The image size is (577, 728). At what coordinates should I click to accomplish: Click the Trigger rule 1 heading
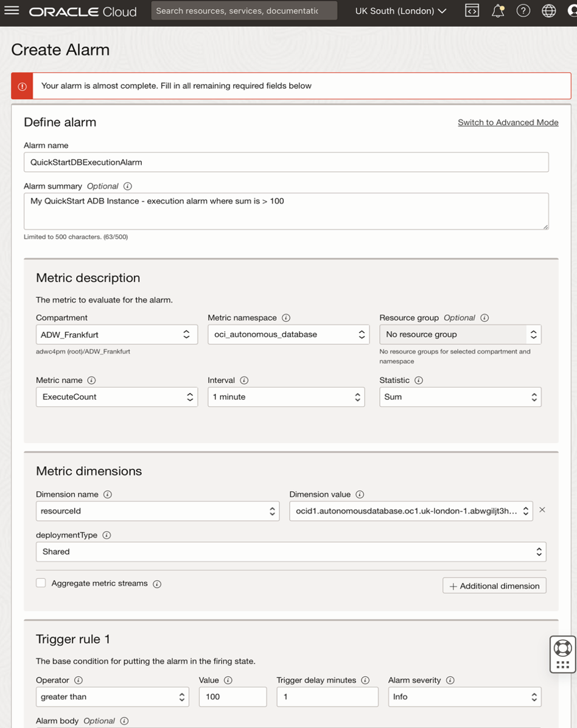(73, 639)
